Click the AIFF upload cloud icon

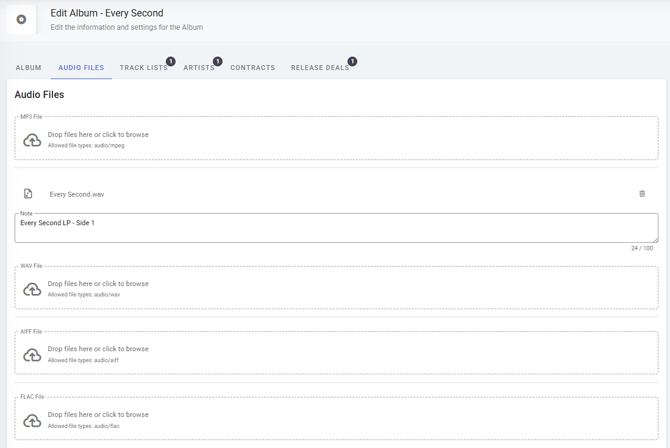(32, 354)
